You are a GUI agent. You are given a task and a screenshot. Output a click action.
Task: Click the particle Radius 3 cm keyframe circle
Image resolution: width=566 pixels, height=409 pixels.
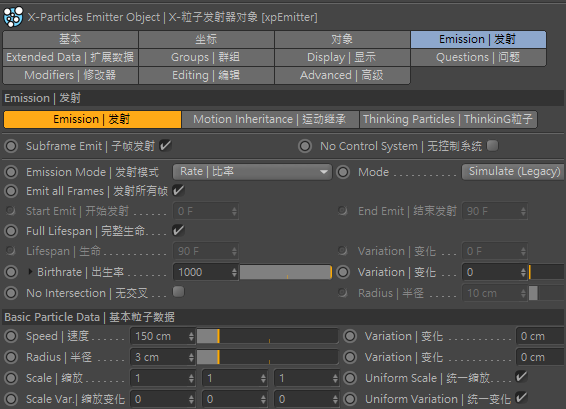(x=11, y=357)
